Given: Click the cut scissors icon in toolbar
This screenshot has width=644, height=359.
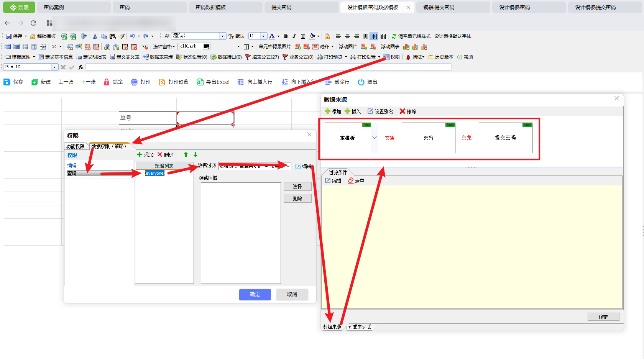Looking at the screenshot, I should tap(95, 36).
